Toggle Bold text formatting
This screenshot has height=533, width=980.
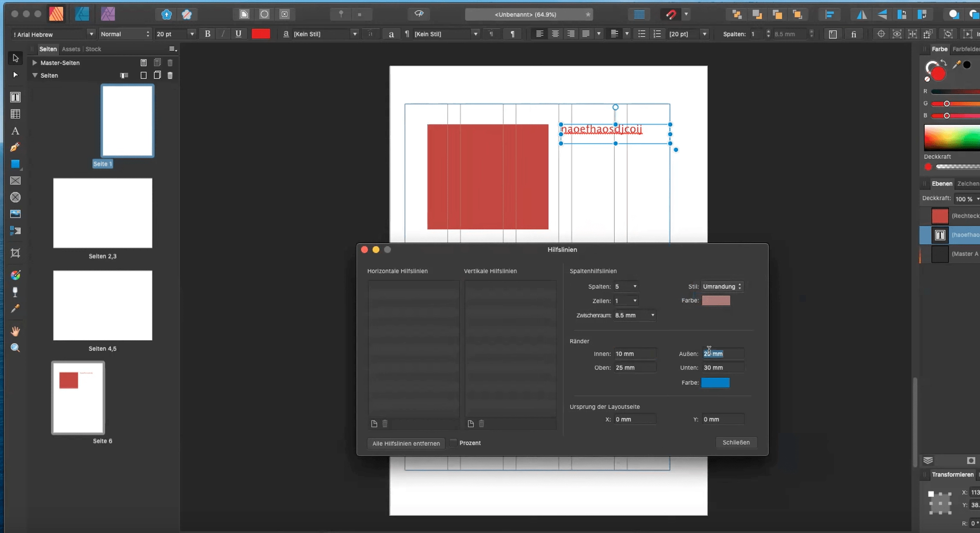(x=207, y=34)
